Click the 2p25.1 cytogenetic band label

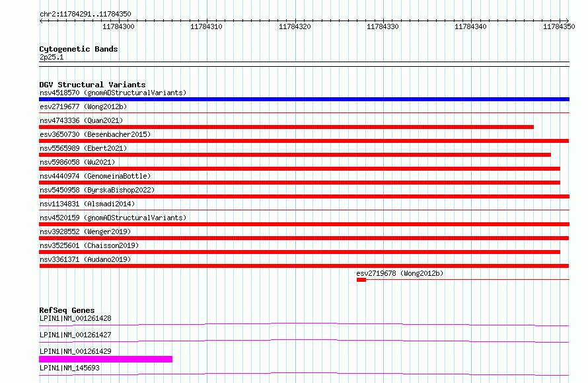52,57
